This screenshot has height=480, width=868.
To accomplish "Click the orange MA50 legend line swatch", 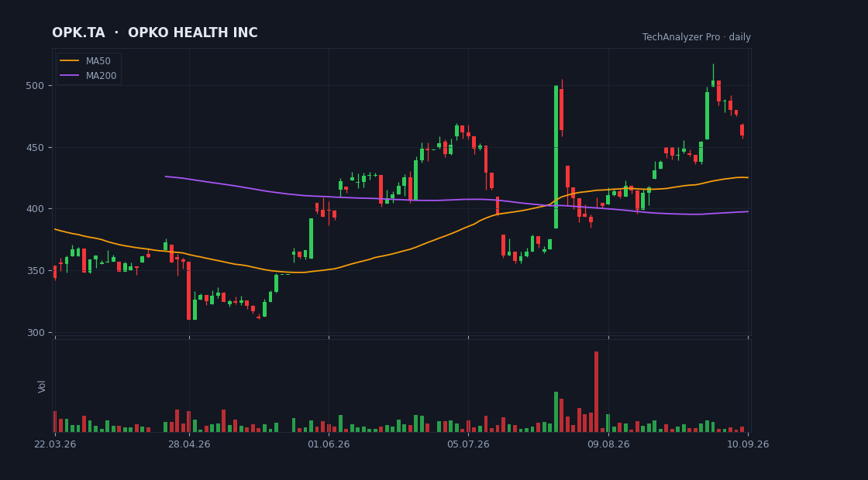I will (70, 61).
